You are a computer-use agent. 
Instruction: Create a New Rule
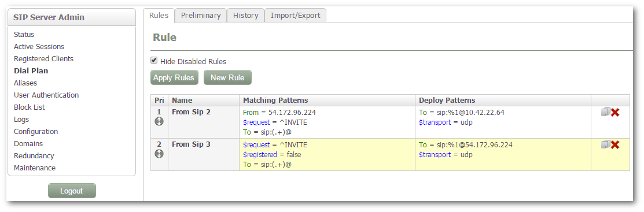coord(227,77)
